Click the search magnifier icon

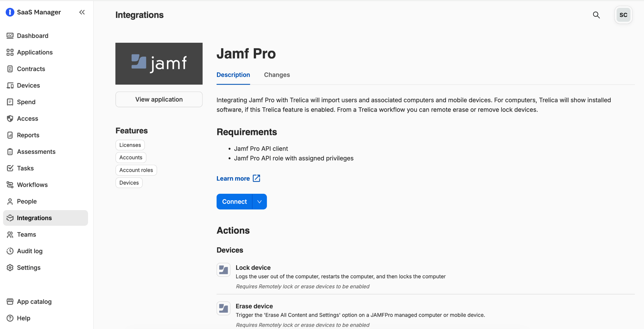click(x=596, y=15)
